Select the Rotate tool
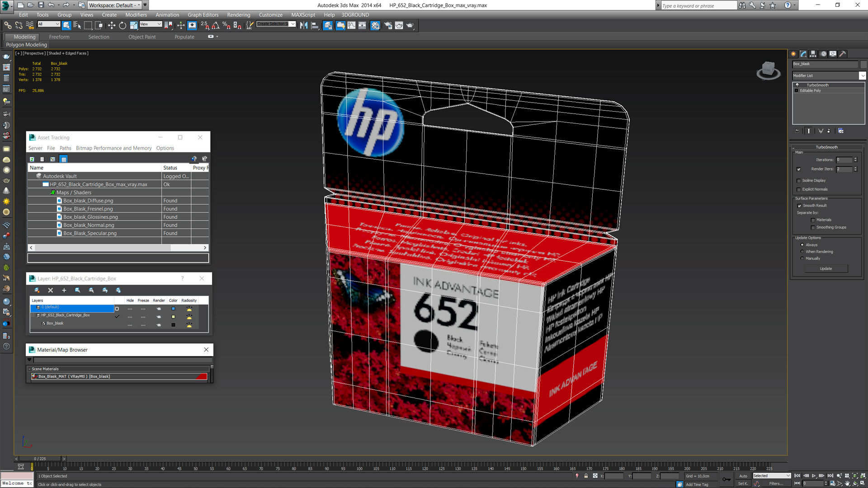The height and width of the screenshot is (488, 868). tap(122, 25)
